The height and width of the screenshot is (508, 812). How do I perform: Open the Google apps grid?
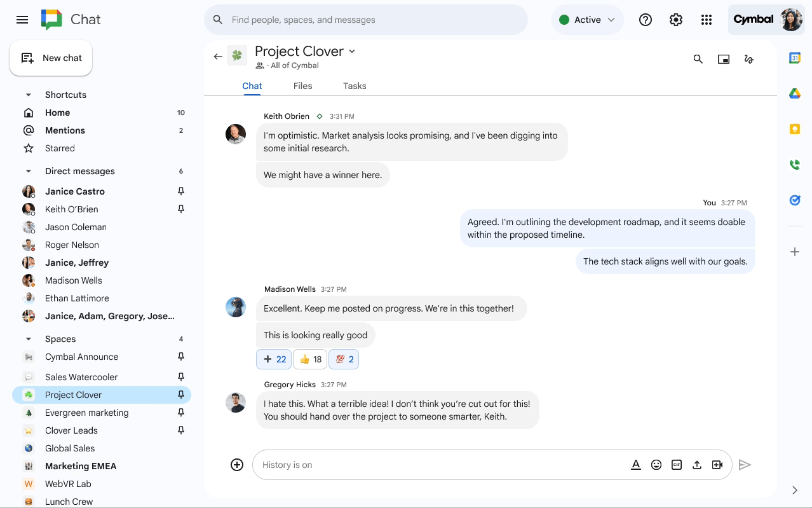(x=707, y=20)
